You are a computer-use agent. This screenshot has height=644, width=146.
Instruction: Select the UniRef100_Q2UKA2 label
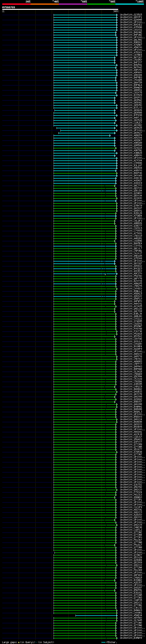pos(131,399)
